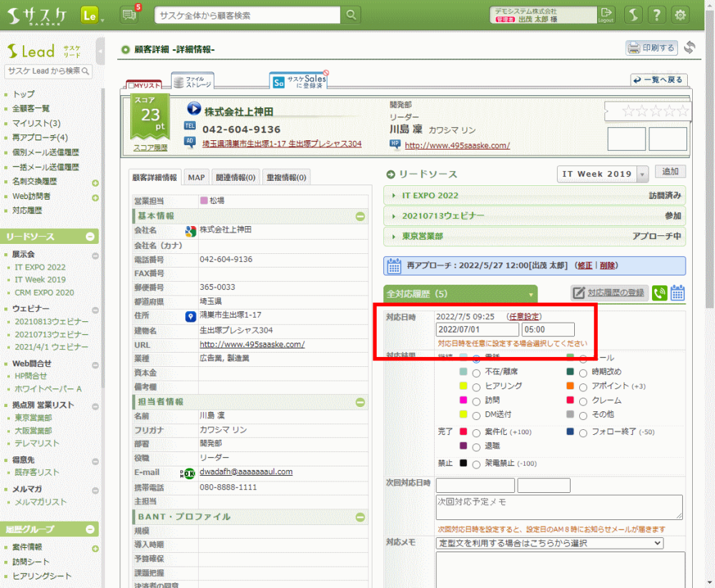Click the Saaske Sales registered icon
715x588 pixels.
(x=299, y=81)
